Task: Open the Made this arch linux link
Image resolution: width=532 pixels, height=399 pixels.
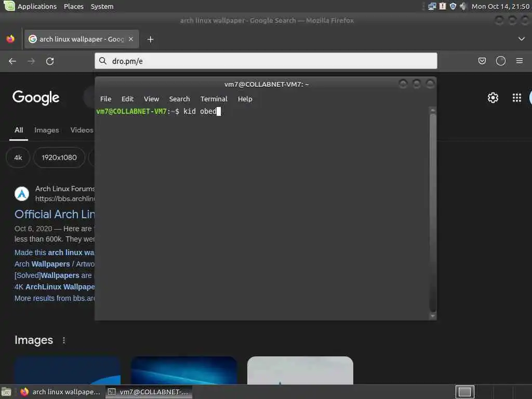Action: pos(54,252)
